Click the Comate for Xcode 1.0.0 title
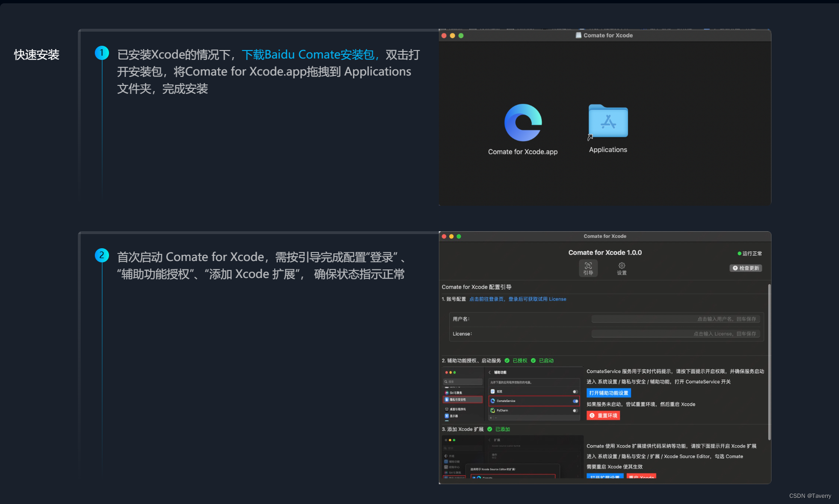This screenshot has height=504, width=839. pos(605,252)
